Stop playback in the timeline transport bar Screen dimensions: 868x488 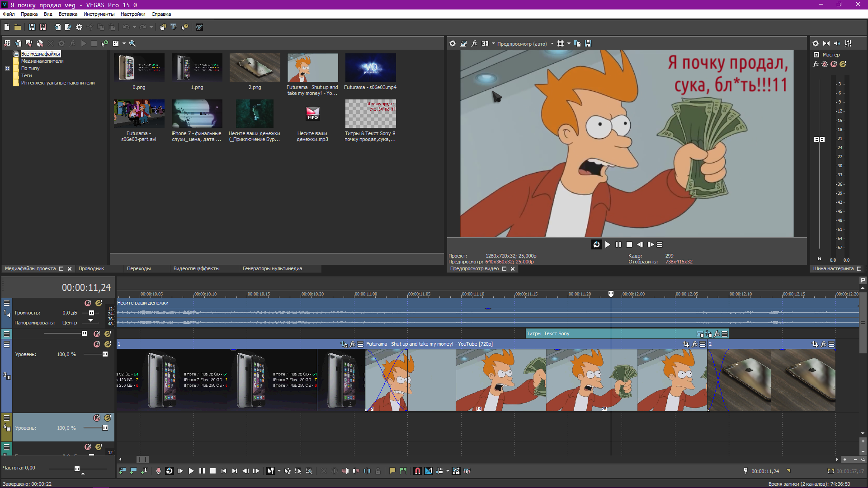213,471
